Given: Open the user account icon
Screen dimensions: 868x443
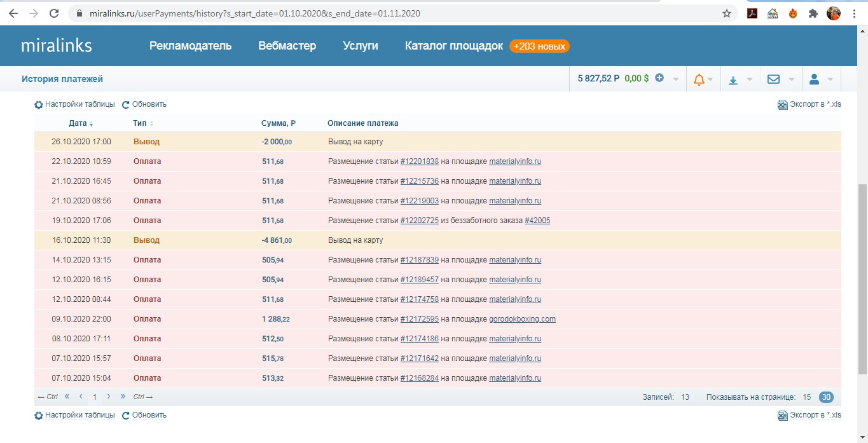Looking at the screenshot, I should [814, 79].
